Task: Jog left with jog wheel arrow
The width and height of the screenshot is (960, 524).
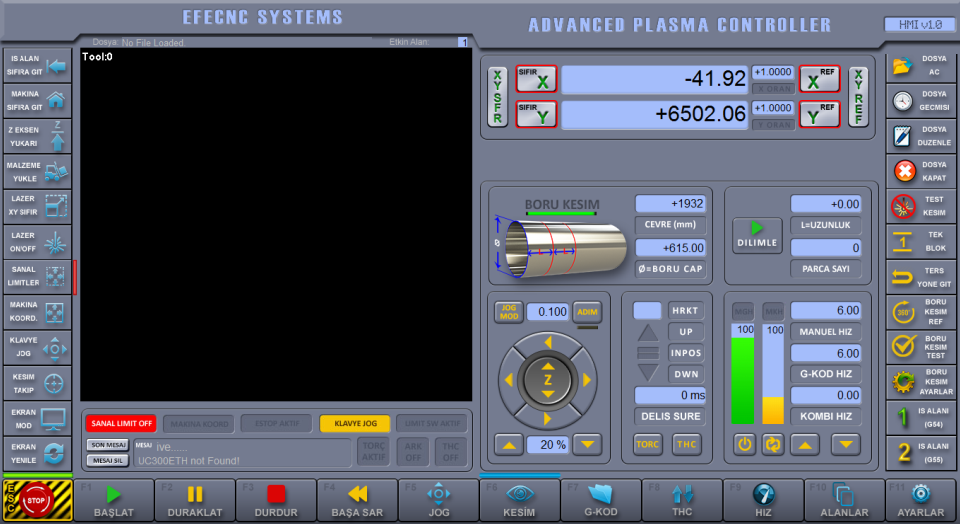Action: pos(509,380)
